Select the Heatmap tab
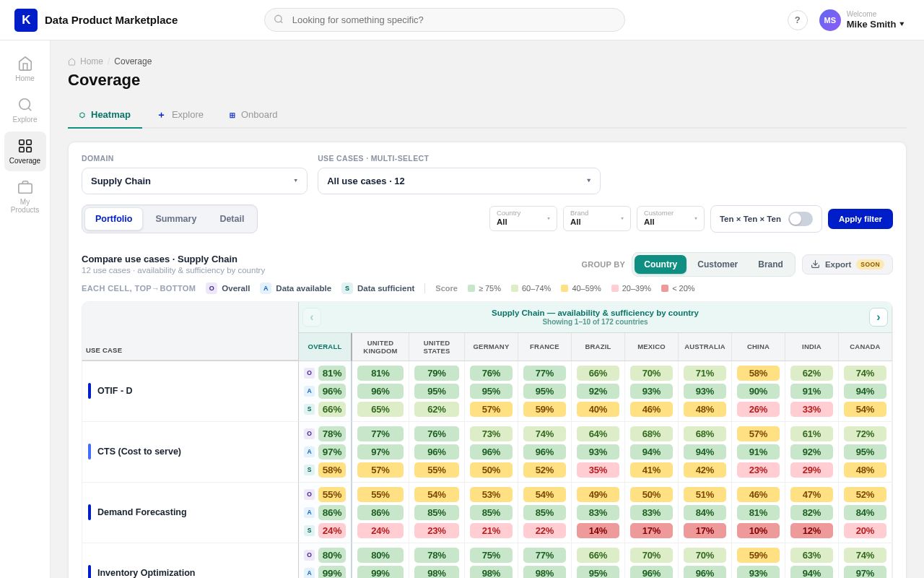 [105, 115]
